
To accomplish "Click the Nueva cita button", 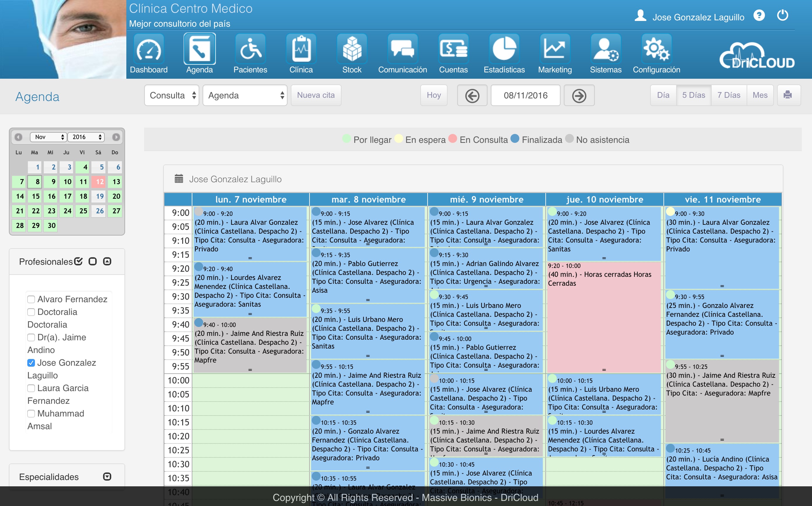I will (x=316, y=95).
